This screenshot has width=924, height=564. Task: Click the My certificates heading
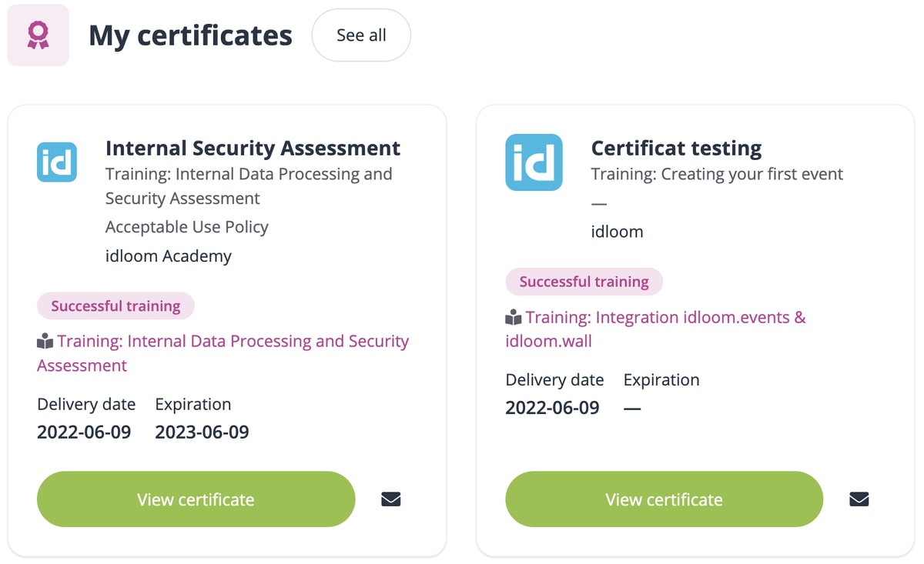(189, 35)
